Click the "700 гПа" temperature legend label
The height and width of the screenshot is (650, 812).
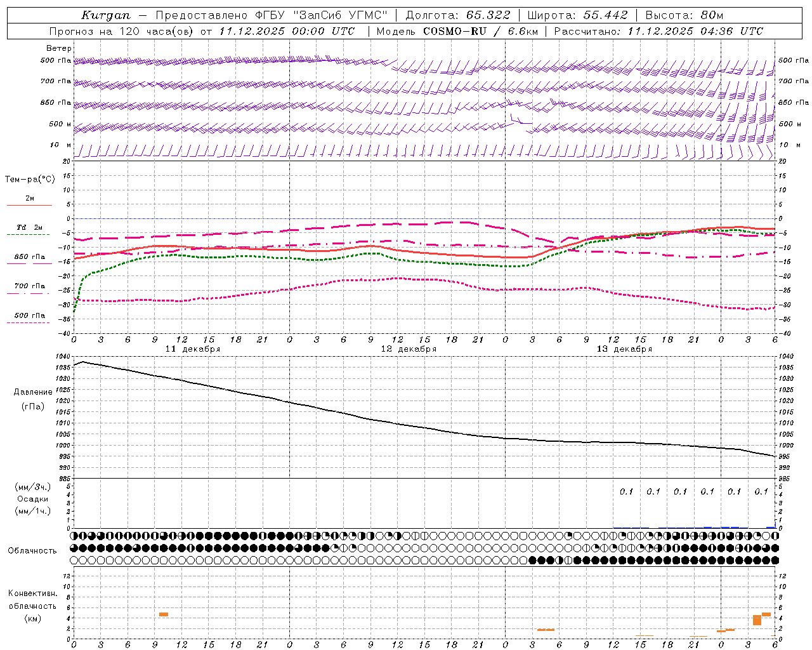[x=30, y=286]
